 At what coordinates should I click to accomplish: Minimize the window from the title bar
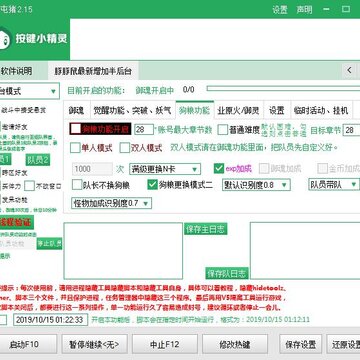(326, 9)
